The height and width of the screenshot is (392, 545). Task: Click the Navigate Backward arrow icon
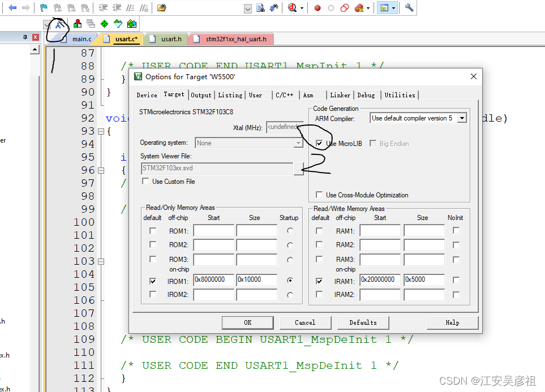[x=12, y=8]
